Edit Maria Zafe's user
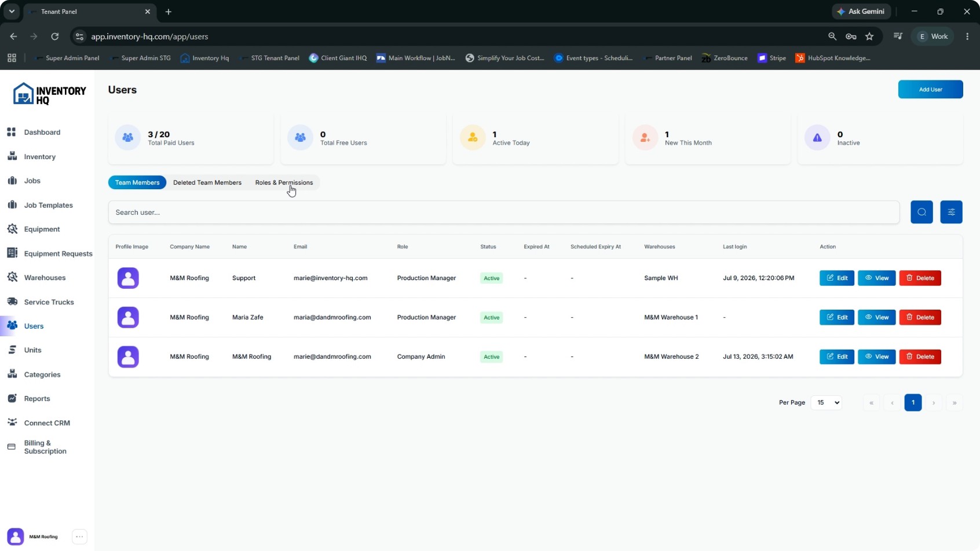 837,317
